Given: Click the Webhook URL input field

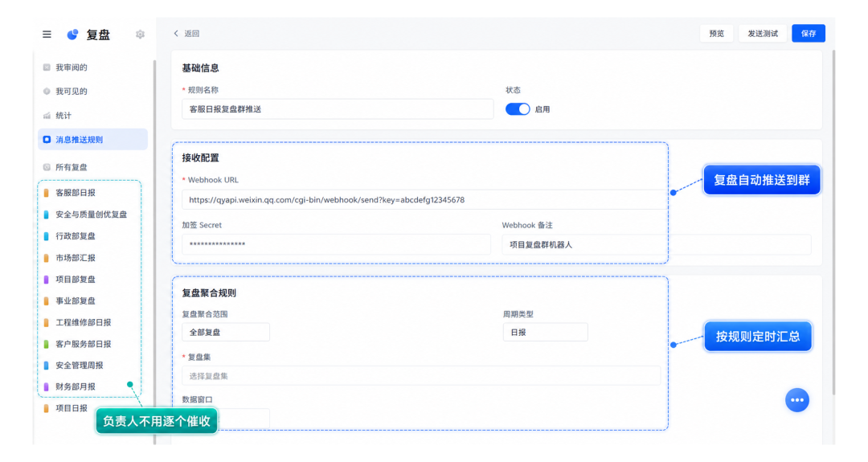Looking at the screenshot, I should tap(424, 200).
